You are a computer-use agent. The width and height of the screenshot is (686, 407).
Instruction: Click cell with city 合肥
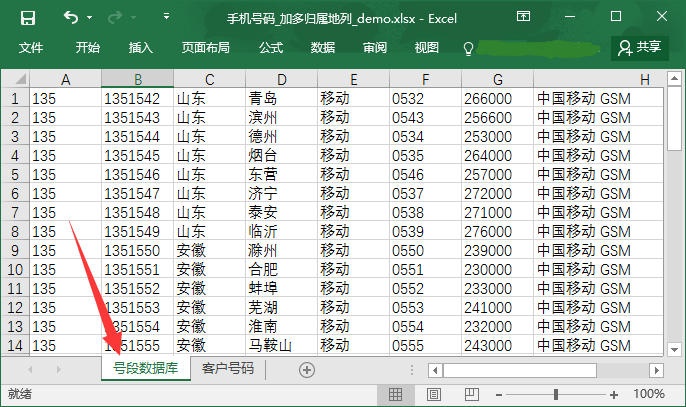(x=281, y=269)
